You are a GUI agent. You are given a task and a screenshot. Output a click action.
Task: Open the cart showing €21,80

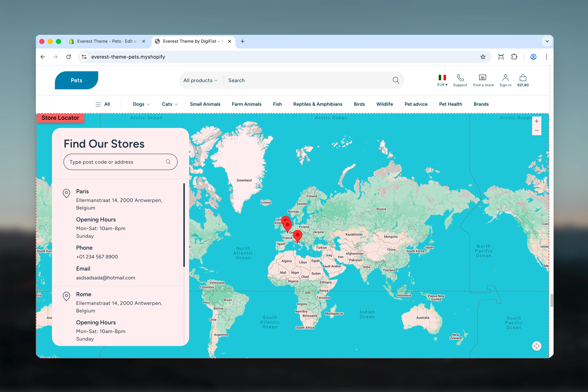[523, 81]
